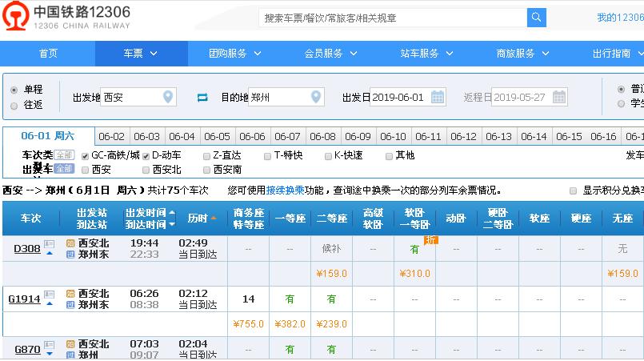Select the 06-16 date tab
644x361 pixels.
604,137
